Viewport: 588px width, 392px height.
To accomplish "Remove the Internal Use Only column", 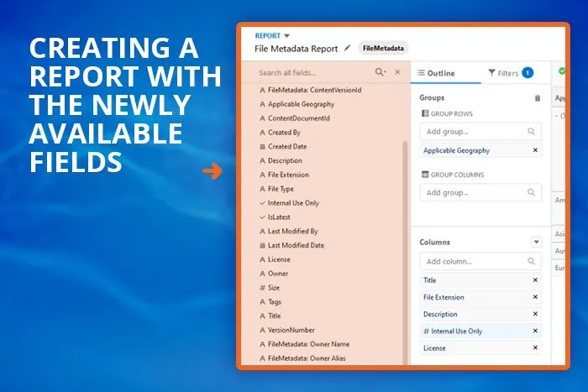I will pyautogui.click(x=536, y=331).
